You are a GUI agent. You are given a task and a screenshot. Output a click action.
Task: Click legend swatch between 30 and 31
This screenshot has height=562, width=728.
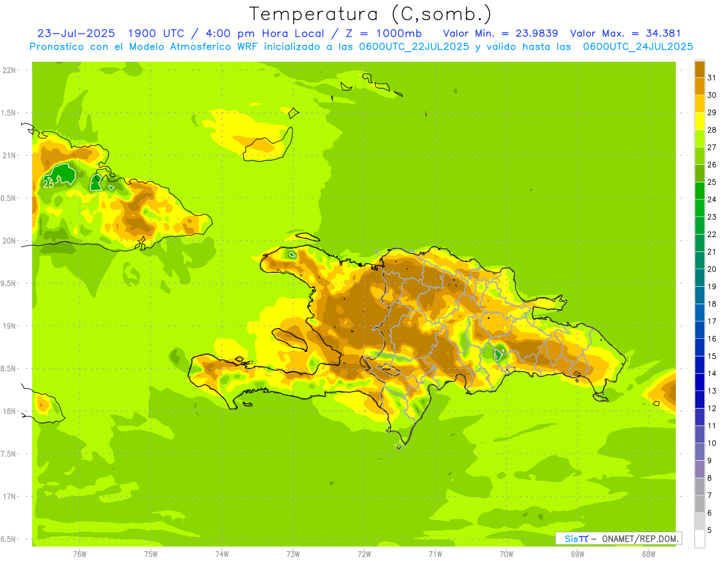pos(699,87)
